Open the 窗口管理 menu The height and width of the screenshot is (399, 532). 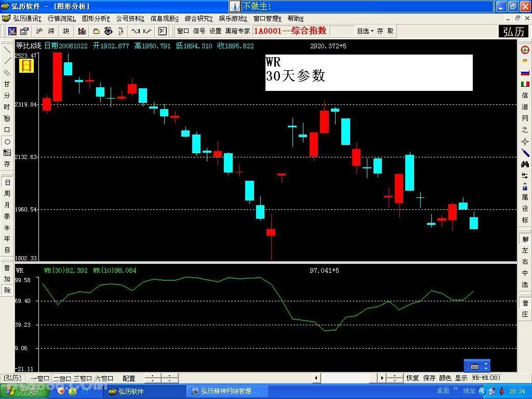pos(268,19)
